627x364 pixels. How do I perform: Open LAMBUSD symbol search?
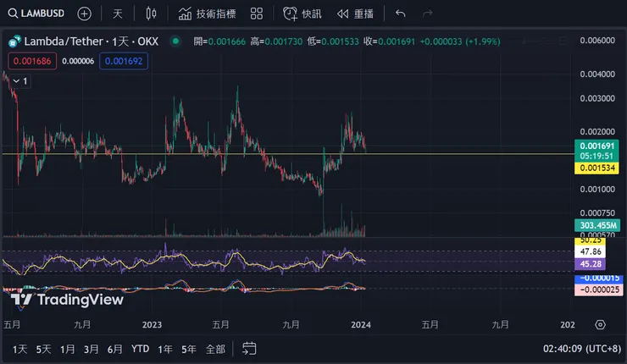click(36, 14)
